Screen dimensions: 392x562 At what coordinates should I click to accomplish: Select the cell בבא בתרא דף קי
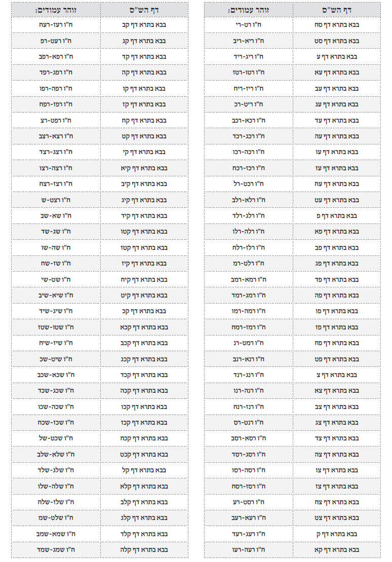click(x=144, y=152)
